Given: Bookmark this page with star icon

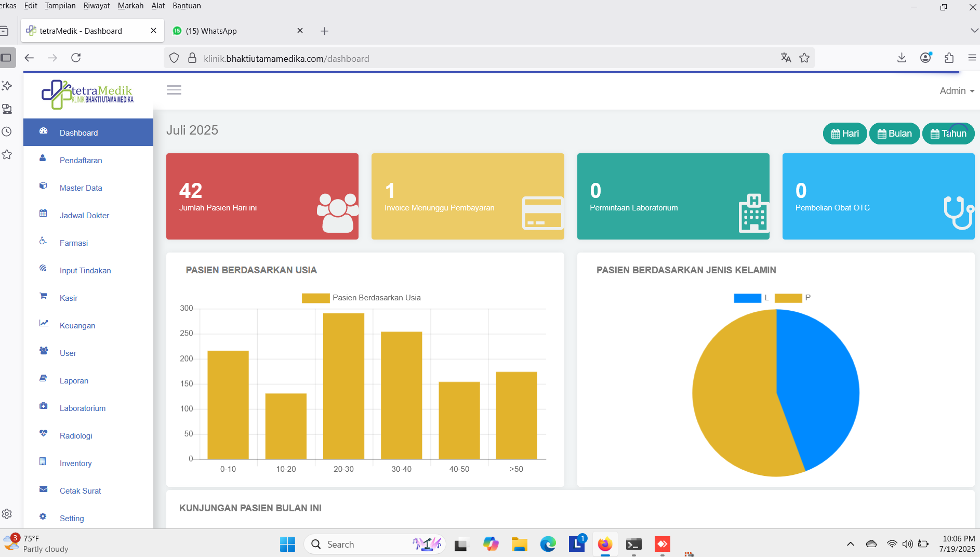Looking at the screenshot, I should tap(804, 58).
